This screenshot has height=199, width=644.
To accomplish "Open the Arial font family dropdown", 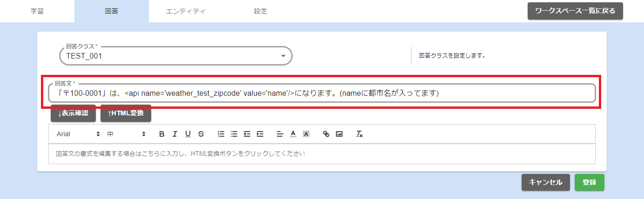I will [x=78, y=134].
